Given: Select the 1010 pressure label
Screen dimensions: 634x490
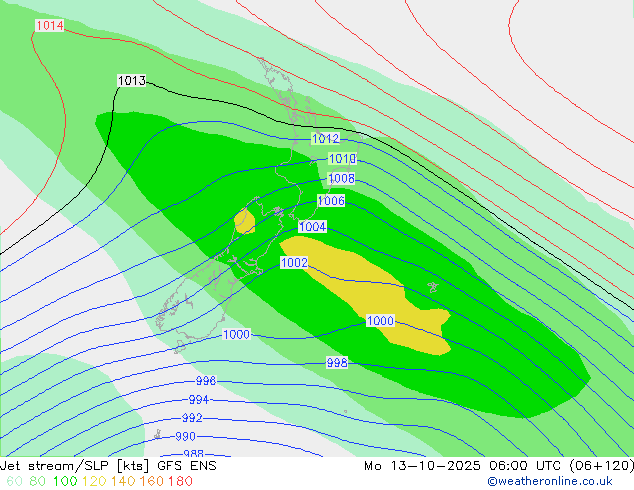Looking at the screenshot, I should (x=342, y=159).
